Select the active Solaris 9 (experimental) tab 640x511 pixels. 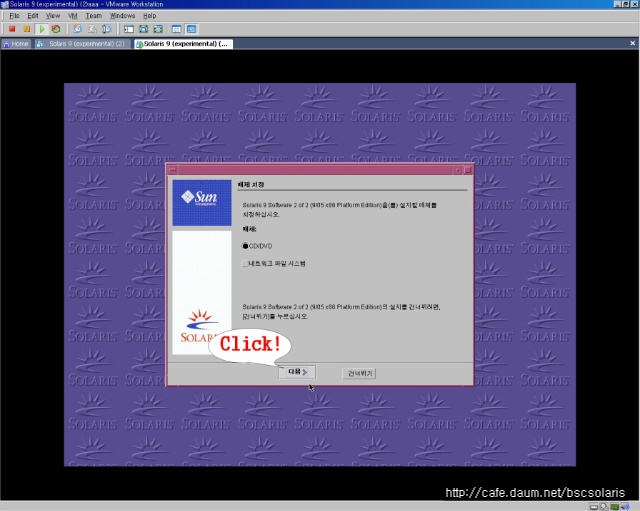[183, 44]
